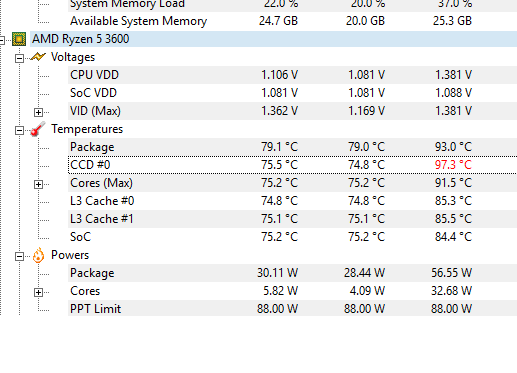This screenshot has width=517, height=373.
Task: Select the L3 Cache #0 row
Action: click(292, 201)
